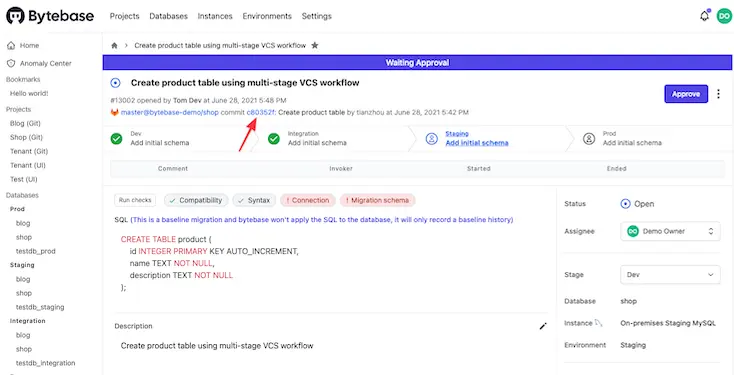This screenshot has width=734, height=375.
Task: Open the DO user avatar menu
Action: click(724, 16)
